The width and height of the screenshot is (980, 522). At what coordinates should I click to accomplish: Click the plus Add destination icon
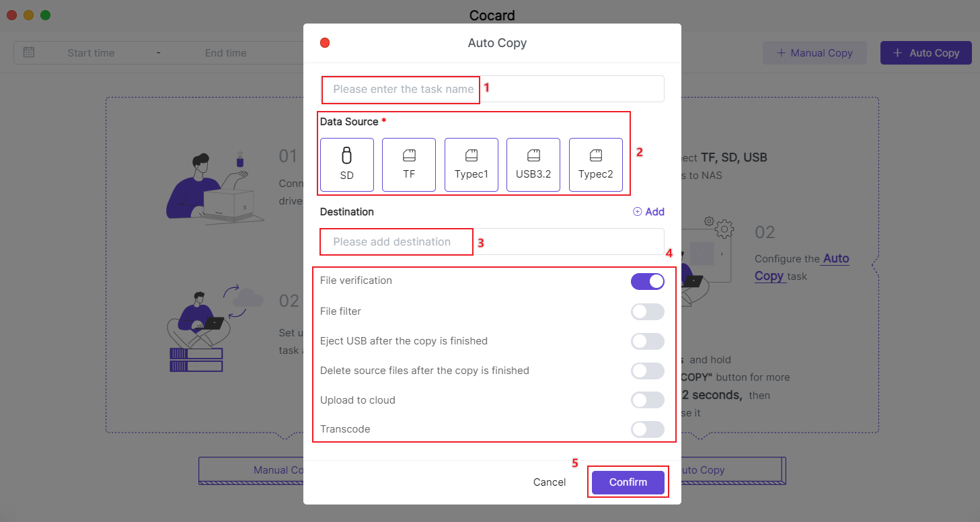638,212
